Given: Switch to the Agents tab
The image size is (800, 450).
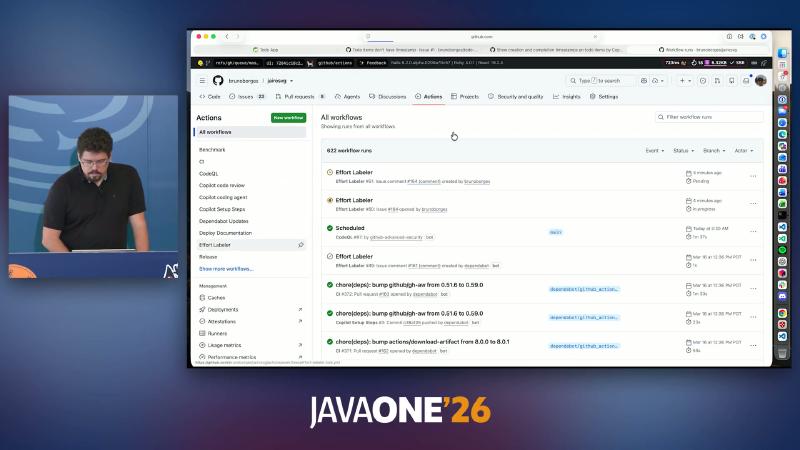Looking at the screenshot, I should pos(347,96).
